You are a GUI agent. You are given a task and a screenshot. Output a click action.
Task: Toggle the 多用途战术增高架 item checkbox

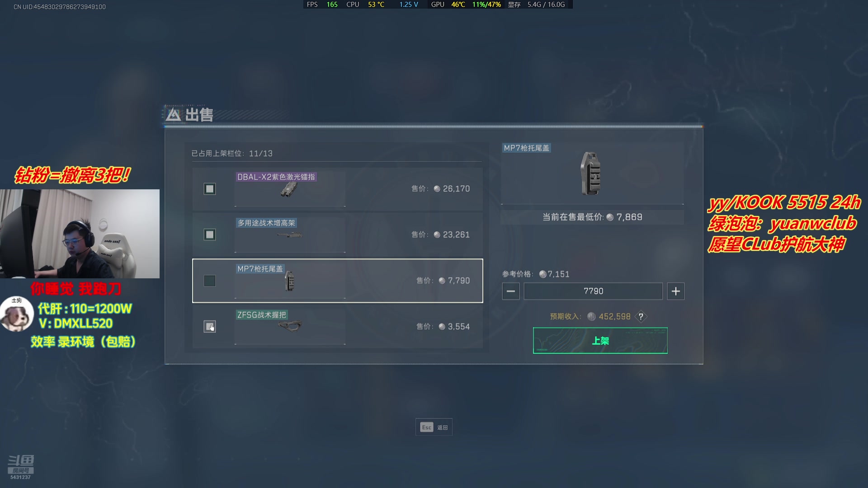point(209,235)
